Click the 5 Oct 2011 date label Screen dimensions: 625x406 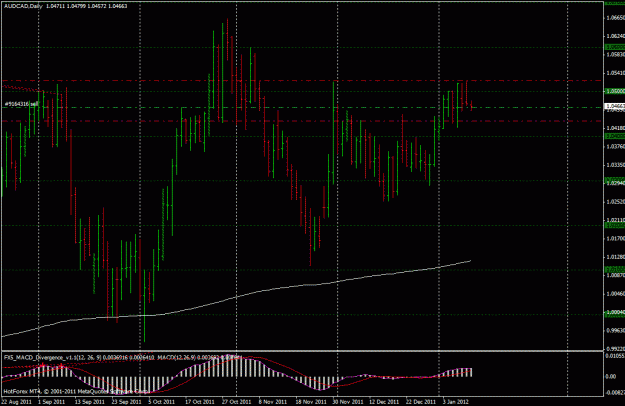tap(161, 402)
